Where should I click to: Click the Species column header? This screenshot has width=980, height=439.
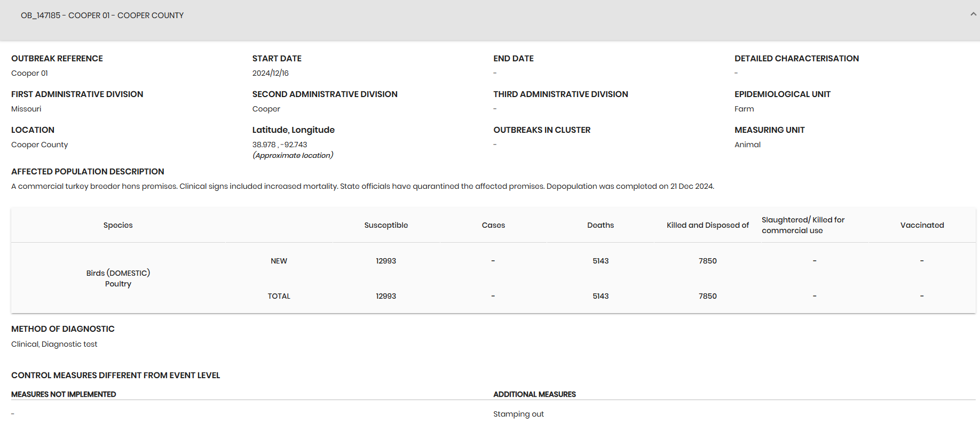118,225
